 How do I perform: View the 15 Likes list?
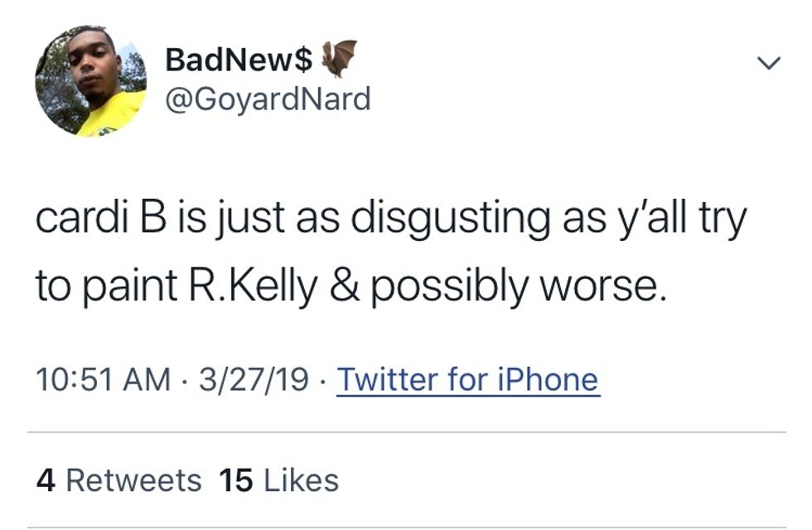tap(278, 480)
